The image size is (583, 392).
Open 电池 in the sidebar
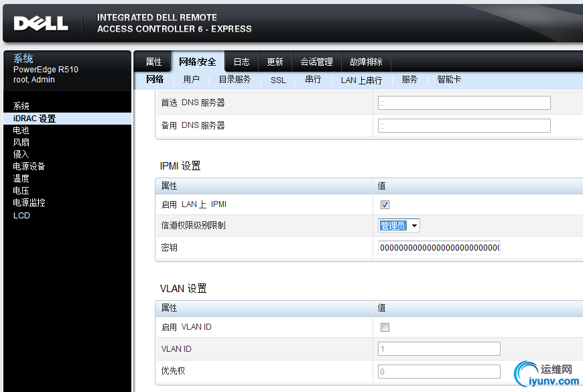click(21, 130)
